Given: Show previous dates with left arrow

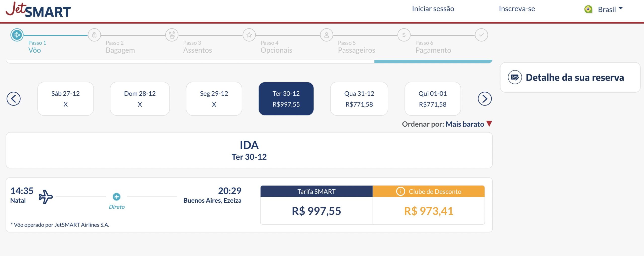Looking at the screenshot, I should pyautogui.click(x=14, y=99).
